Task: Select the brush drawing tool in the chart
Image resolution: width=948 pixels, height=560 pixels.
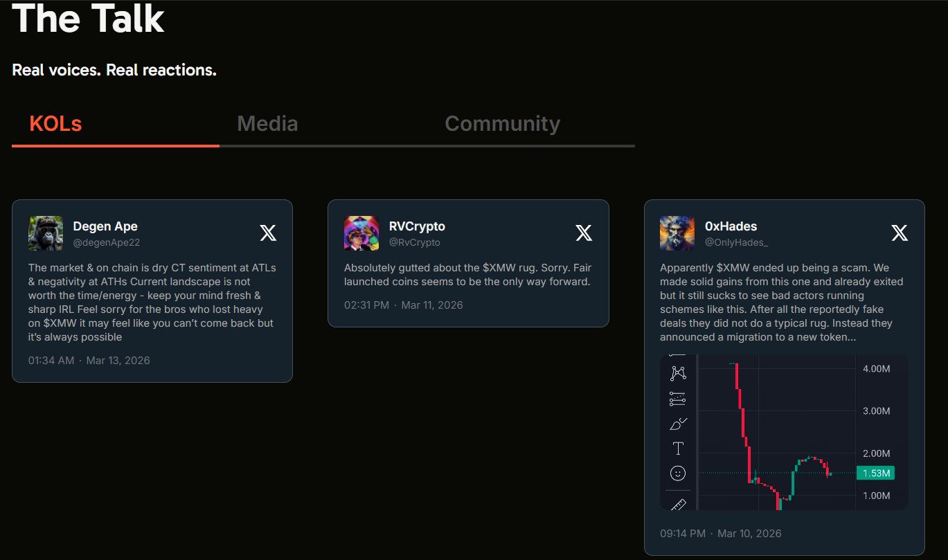Action: [678, 424]
